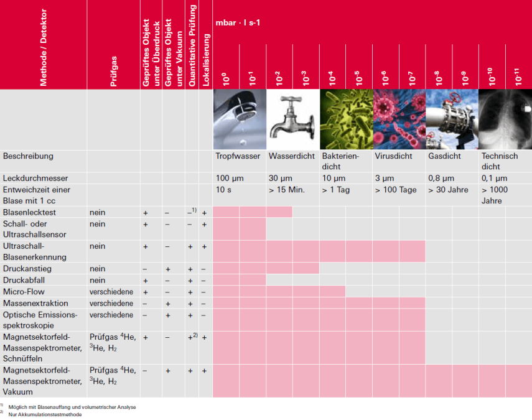Viewport: 532px width, 420px height.
Task: Click the Micro-Flow method label
Action: click(x=24, y=292)
